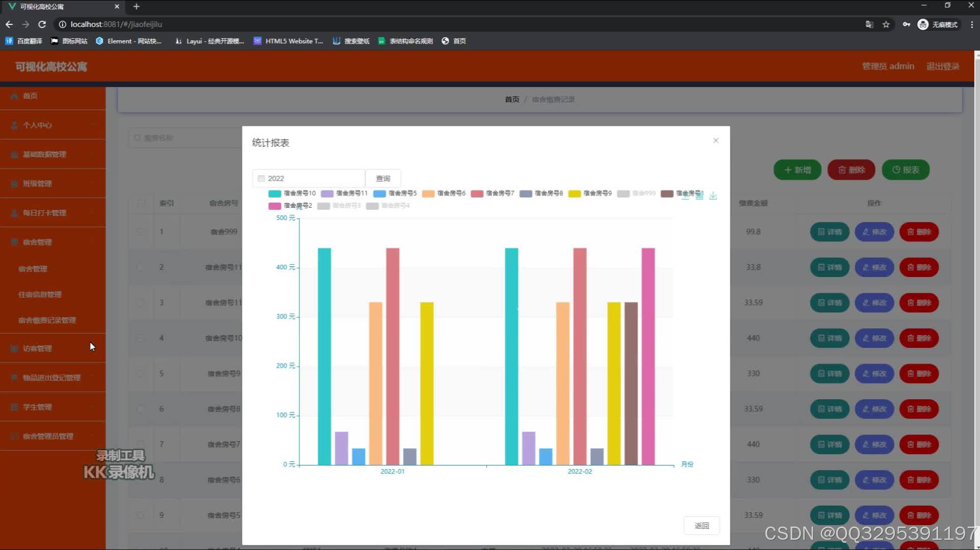Open 图标网站 bookmark
Viewport: 980px width, 550px height.
(x=69, y=41)
